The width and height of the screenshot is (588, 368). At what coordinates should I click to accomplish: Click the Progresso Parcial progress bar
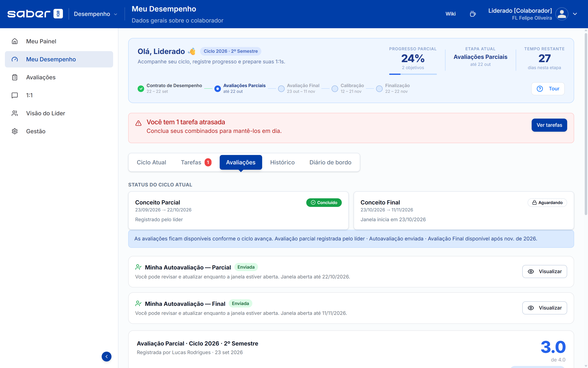(413, 74)
